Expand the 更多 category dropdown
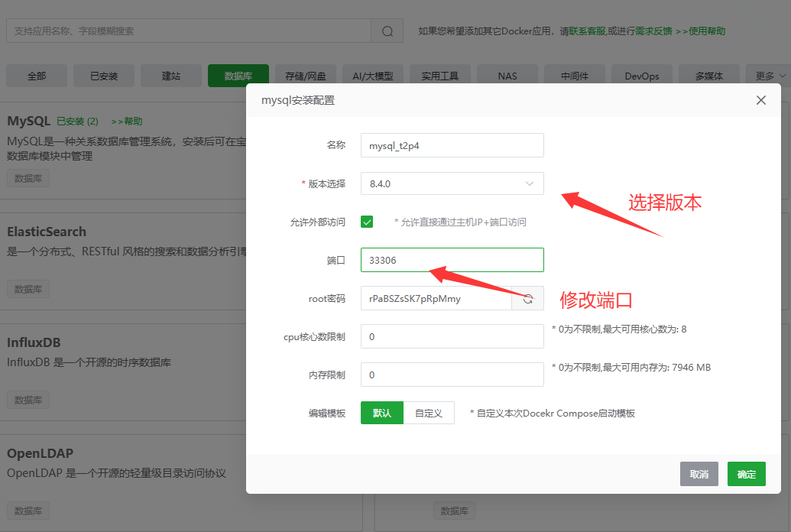This screenshot has width=791, height=532. 770,76
